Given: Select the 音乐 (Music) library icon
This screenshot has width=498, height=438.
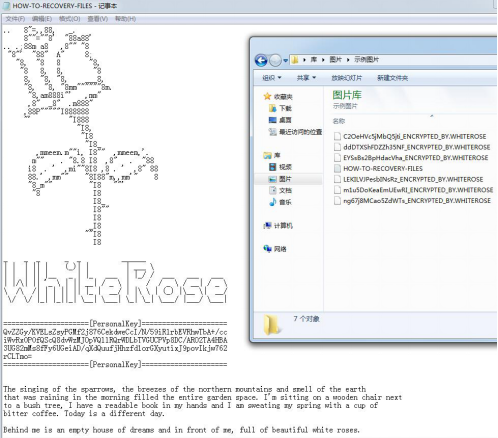Looking at the screenshot, I should pyautogui.click(x=272, y=202).
